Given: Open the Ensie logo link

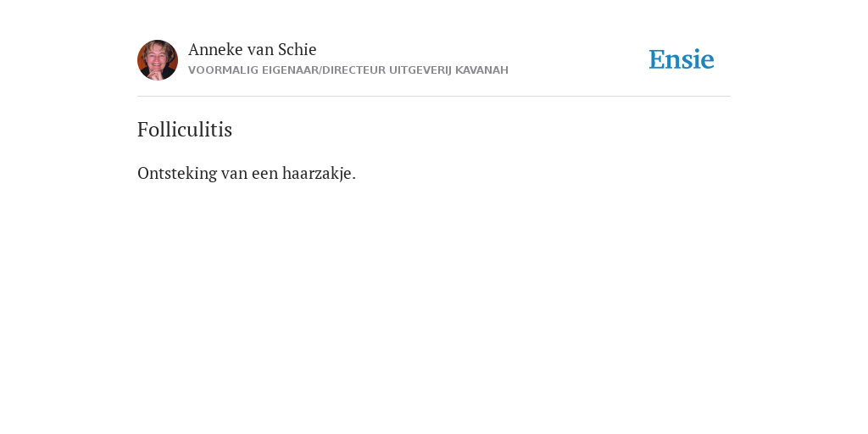Looking at the screenshot, I should 682,59.
